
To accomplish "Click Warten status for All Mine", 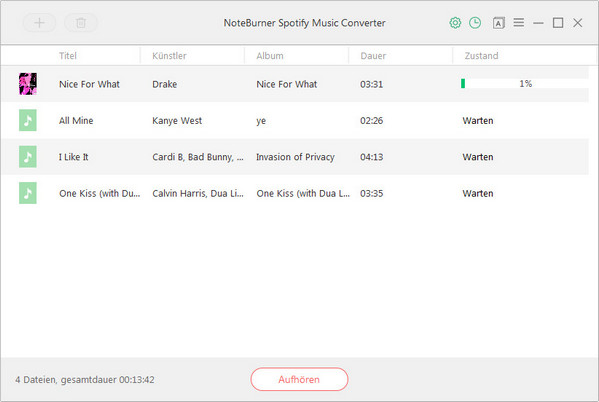I will click(478, 120).
